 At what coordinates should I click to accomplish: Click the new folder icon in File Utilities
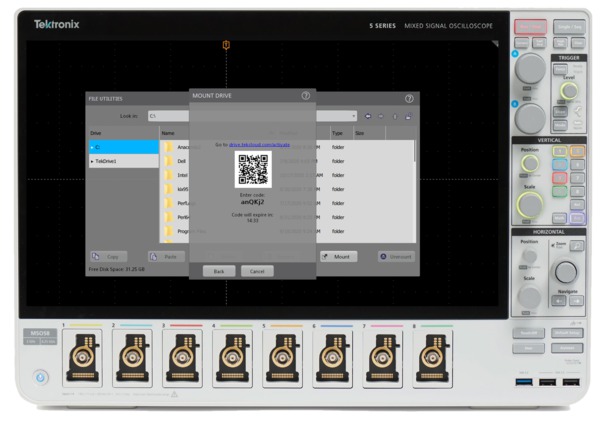coord(407,116)
